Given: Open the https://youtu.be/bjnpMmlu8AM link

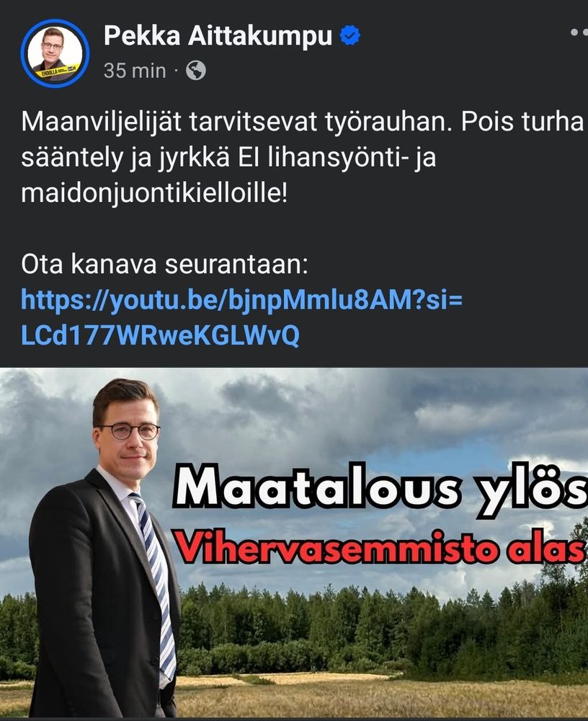Looking at the screenshot, I should tap(241, 300).
